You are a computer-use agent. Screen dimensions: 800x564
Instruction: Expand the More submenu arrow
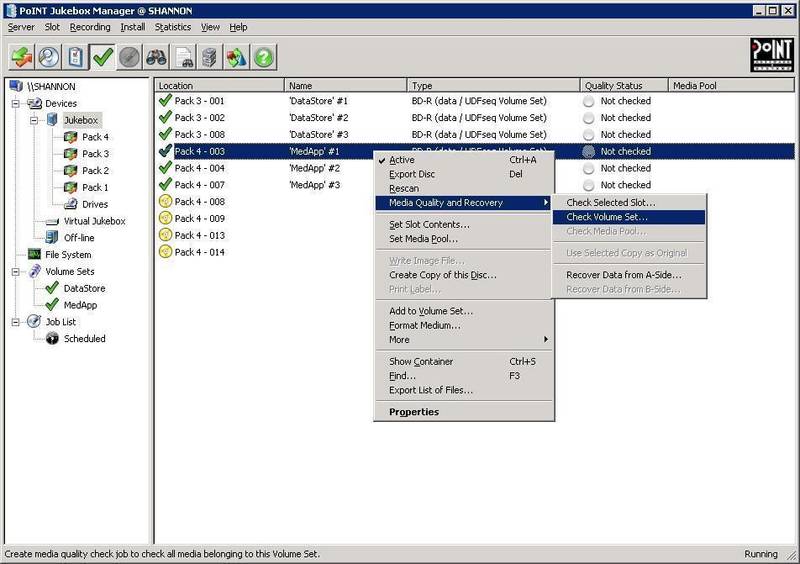545,339
